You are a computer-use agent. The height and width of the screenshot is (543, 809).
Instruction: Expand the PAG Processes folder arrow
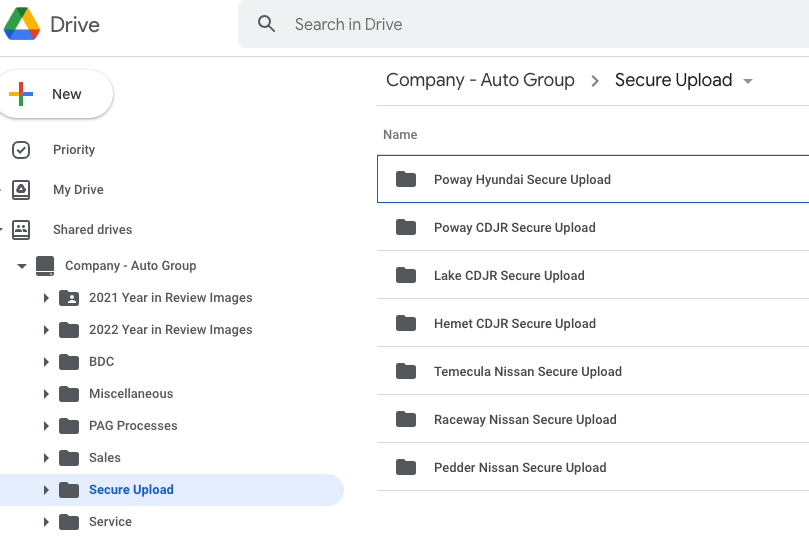pyautogui.click(x=46, y=426)
